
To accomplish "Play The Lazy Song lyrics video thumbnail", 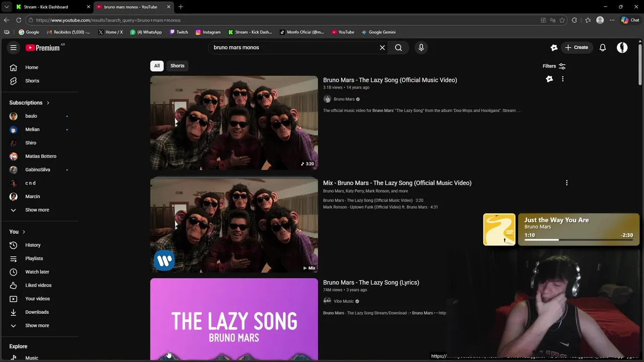I will 234,319.
